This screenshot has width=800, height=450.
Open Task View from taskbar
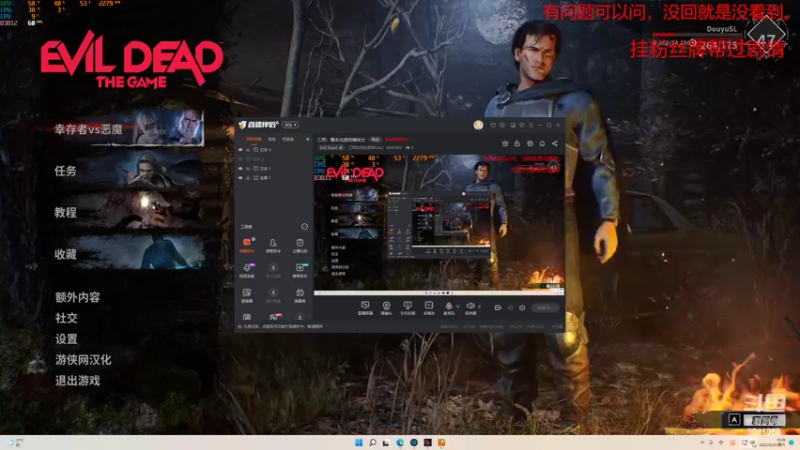[x=386, y=442]
